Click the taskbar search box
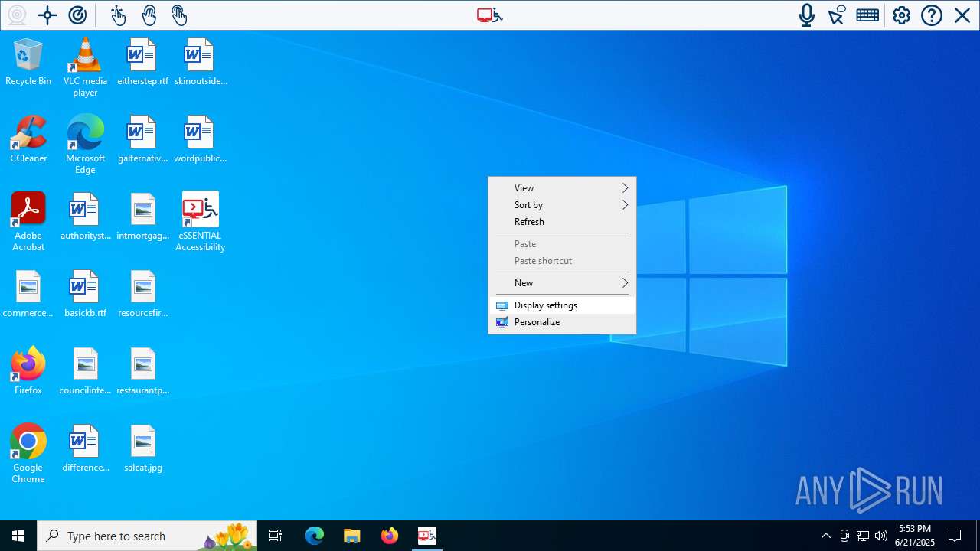Screen dimensions: 980x551 147,536
